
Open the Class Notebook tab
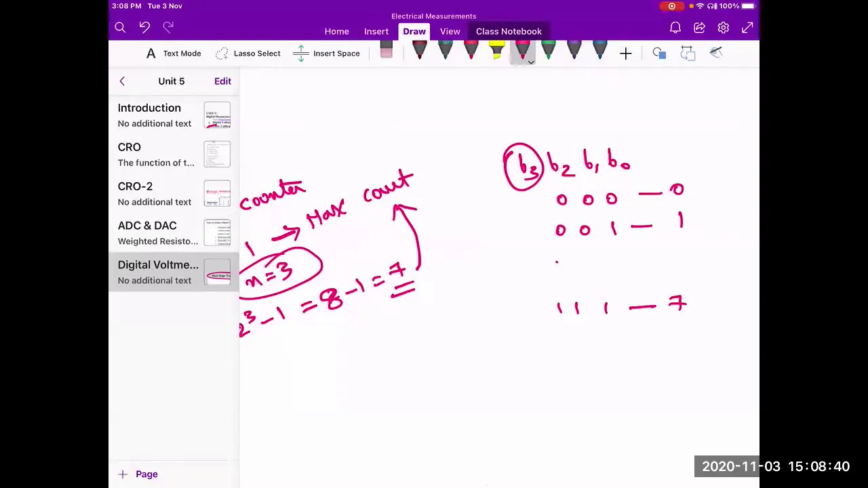[x=509, y=31]
